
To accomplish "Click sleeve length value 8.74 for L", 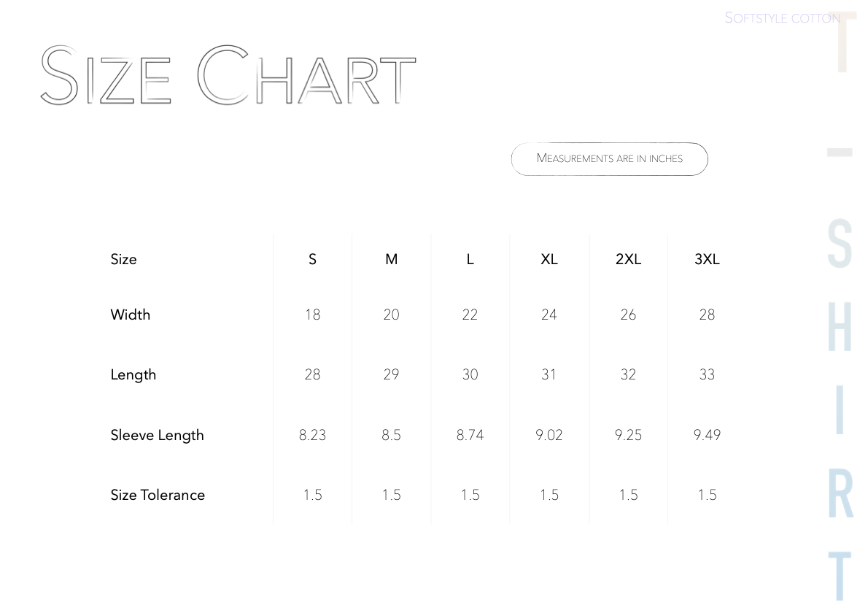I will pos(470,435).
